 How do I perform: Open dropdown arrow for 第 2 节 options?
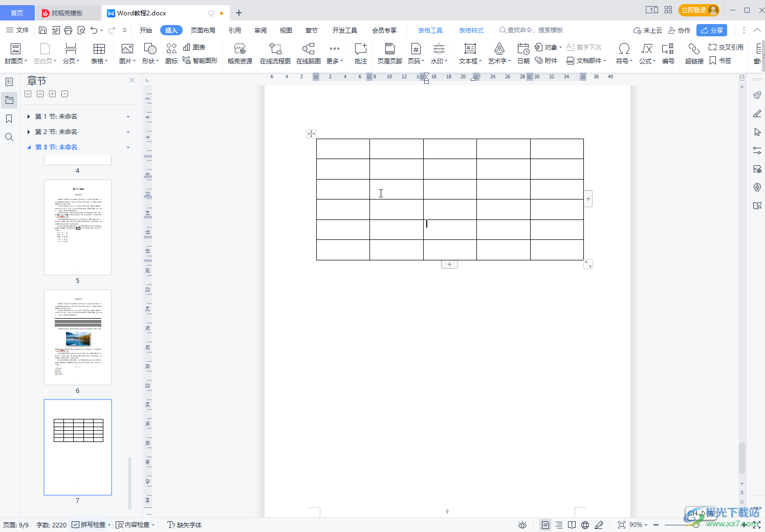click(128, 132)
